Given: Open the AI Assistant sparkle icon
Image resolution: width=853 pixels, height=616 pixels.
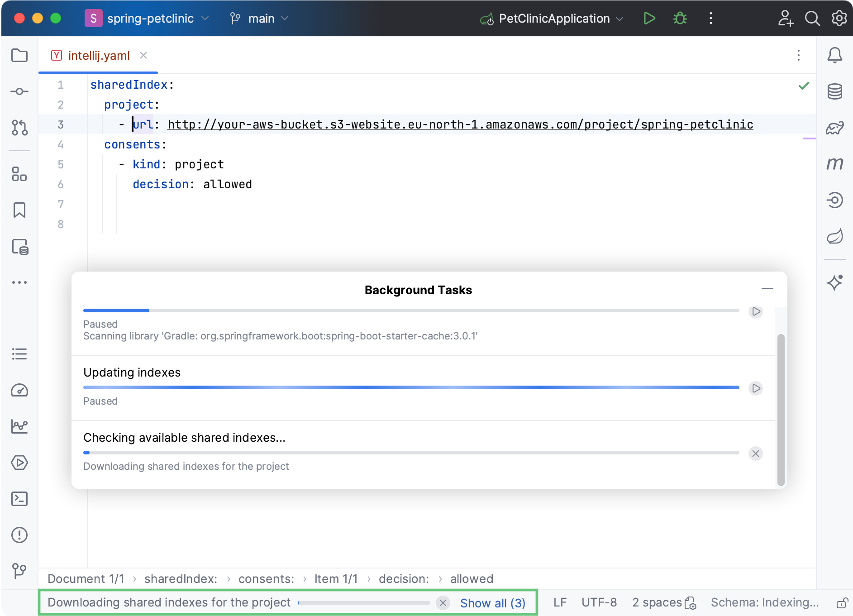Looking at the screenshot, I should point(834,282).
